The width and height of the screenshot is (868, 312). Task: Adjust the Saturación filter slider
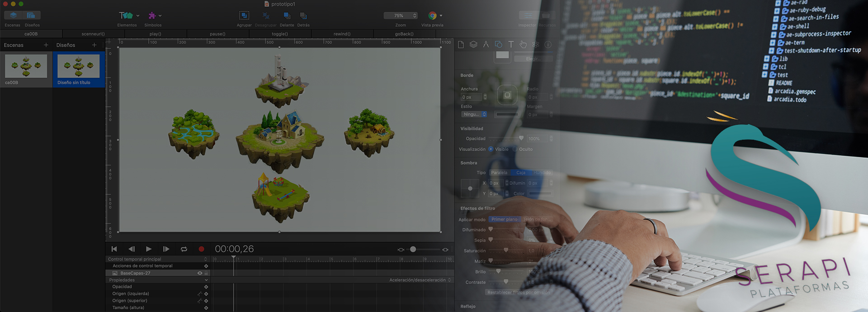pos(506,251)
